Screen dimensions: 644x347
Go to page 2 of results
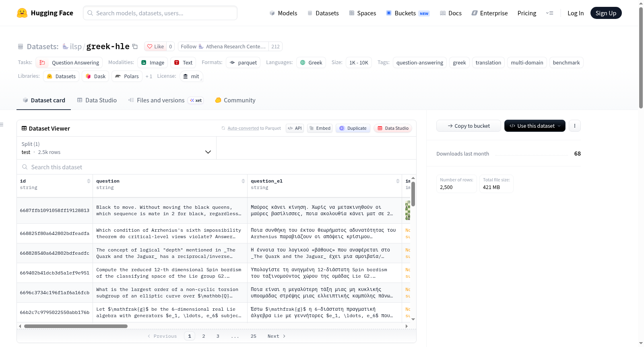204,336
